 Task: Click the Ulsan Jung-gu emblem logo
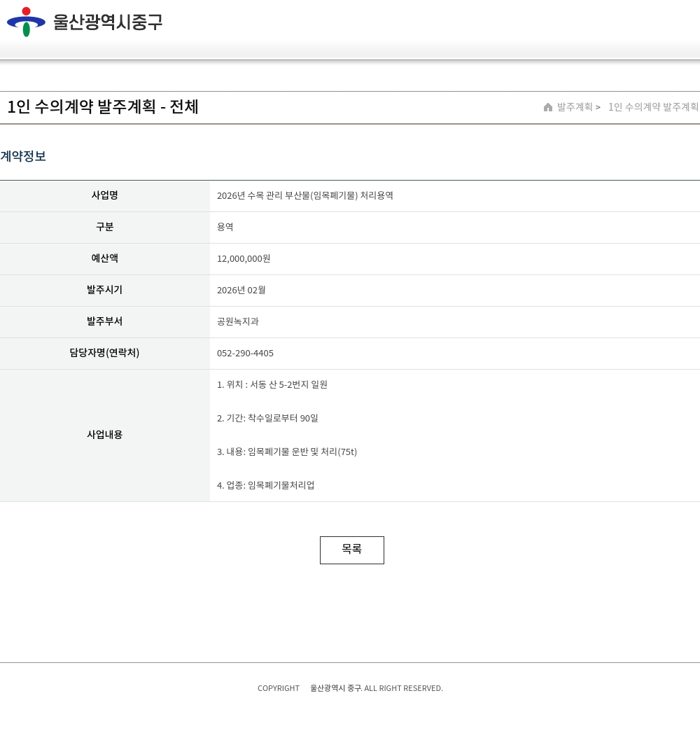(x=26, y=22)
